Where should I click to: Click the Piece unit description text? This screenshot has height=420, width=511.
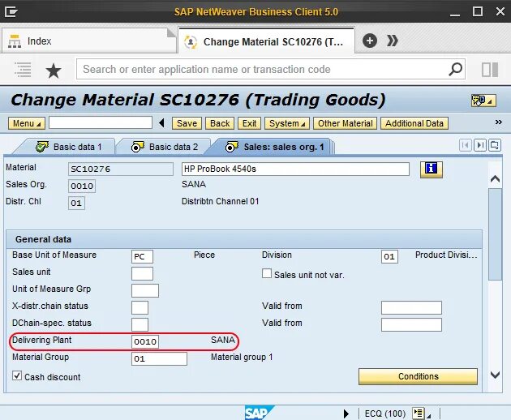pyautogui.click(x=204, y=255)
